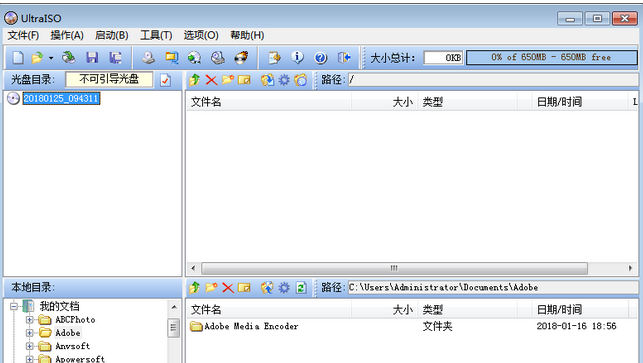This screenshot has width=643, height=363.
Task: Click the Exit door icon in toolbar
Action: coord(344,58)
